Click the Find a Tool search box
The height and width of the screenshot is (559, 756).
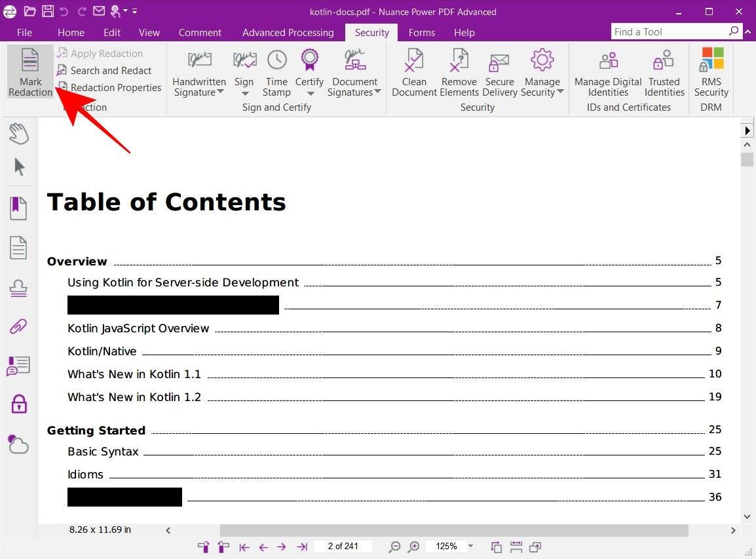click(x=670, y=31)
